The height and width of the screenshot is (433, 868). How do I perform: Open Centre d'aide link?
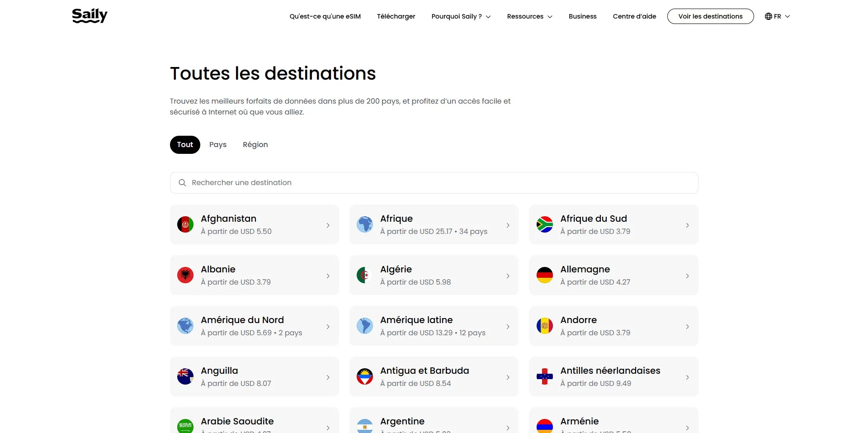tap(634, 16)
